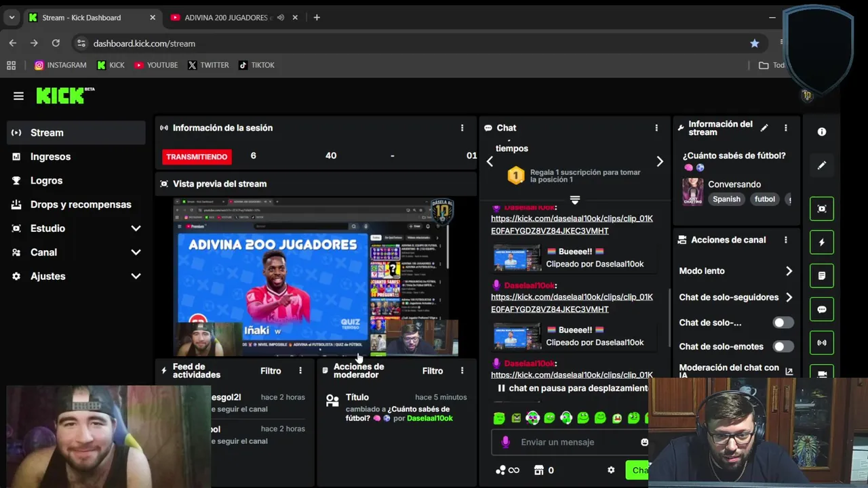Click the futbol tag
Screen dimensions: 868x488
[764, 199]
